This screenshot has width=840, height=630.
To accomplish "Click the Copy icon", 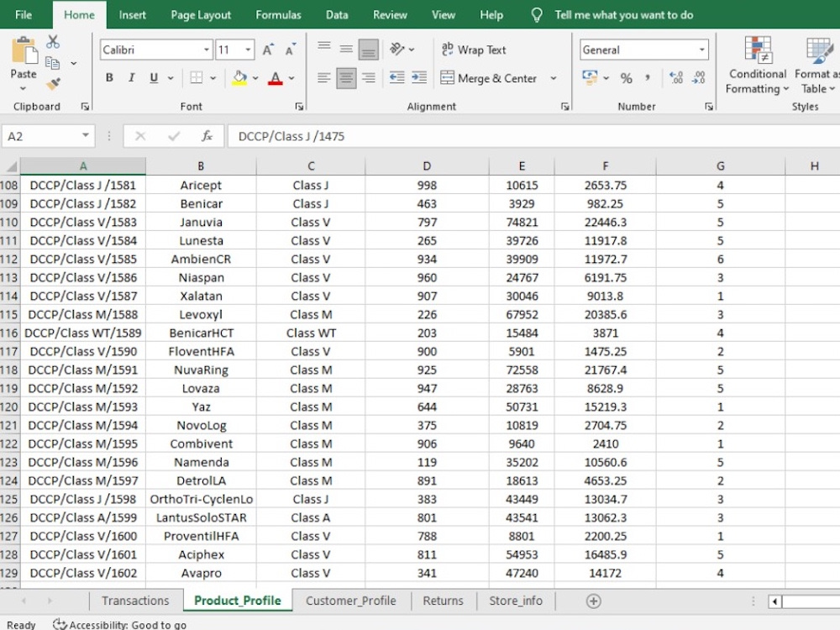I will click(52, 63).
